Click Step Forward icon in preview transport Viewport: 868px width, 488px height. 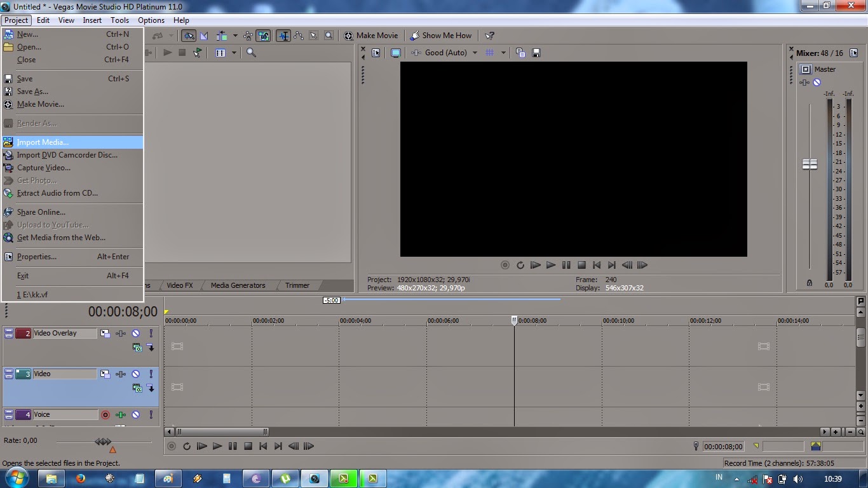coord(642,265)
